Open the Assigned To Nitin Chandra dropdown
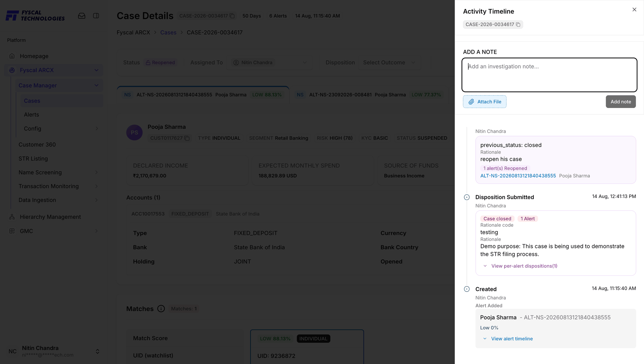Image resolution: width=644 pixels, height=364 pixels. tap(270, 63)
